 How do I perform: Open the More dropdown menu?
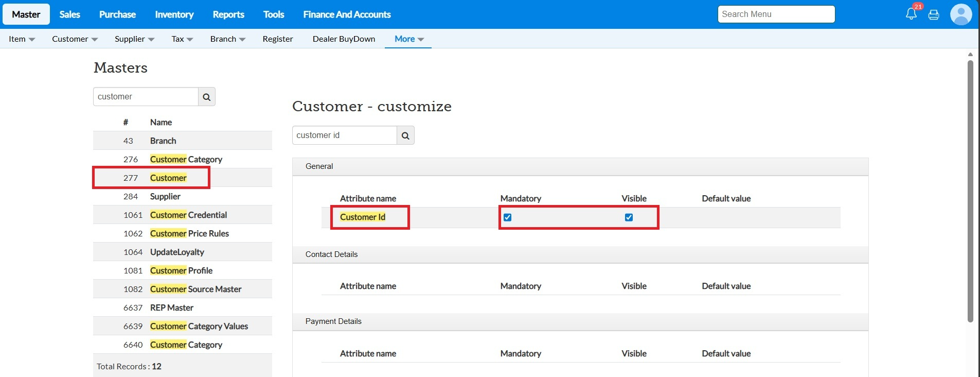coord(408,39)
